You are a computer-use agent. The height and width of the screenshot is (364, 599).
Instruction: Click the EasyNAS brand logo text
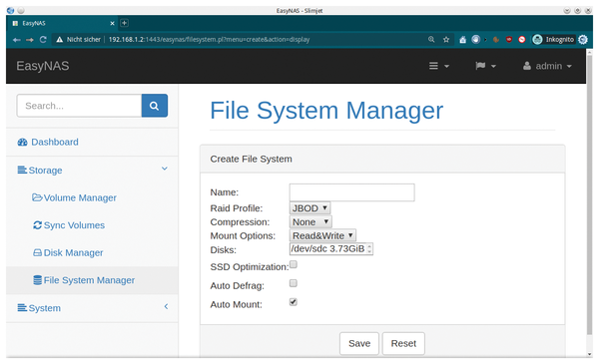click(x=42, y=66)
